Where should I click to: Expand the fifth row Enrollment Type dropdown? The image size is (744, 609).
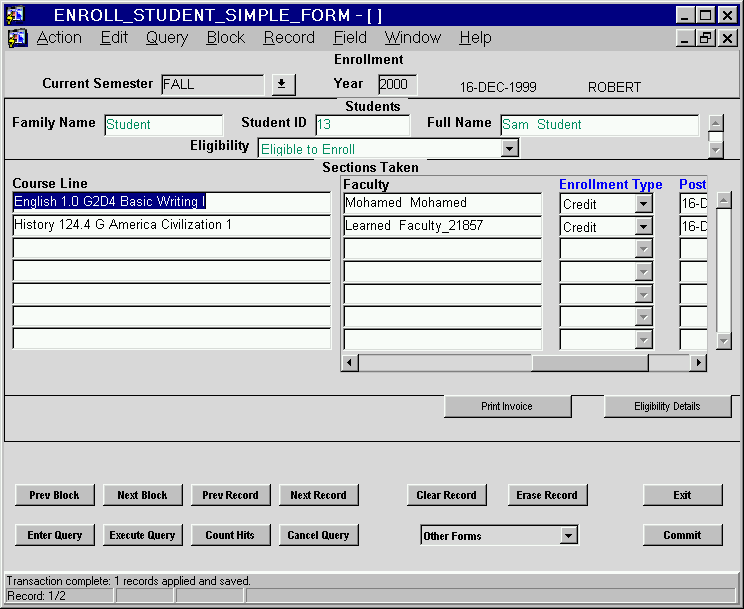pyautogui.click(x=643, y=295)
